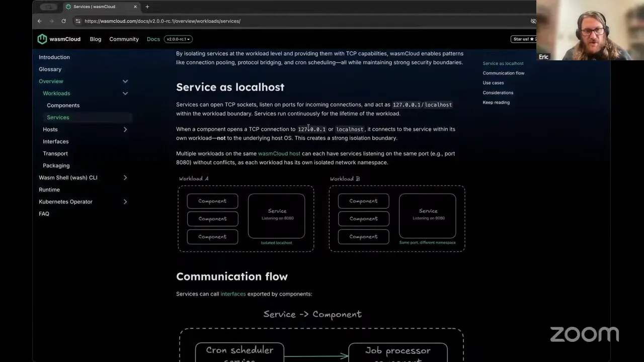Click the Service as localhost heading
The height and width of the screenshot is (362, 644).
[230, 87]
